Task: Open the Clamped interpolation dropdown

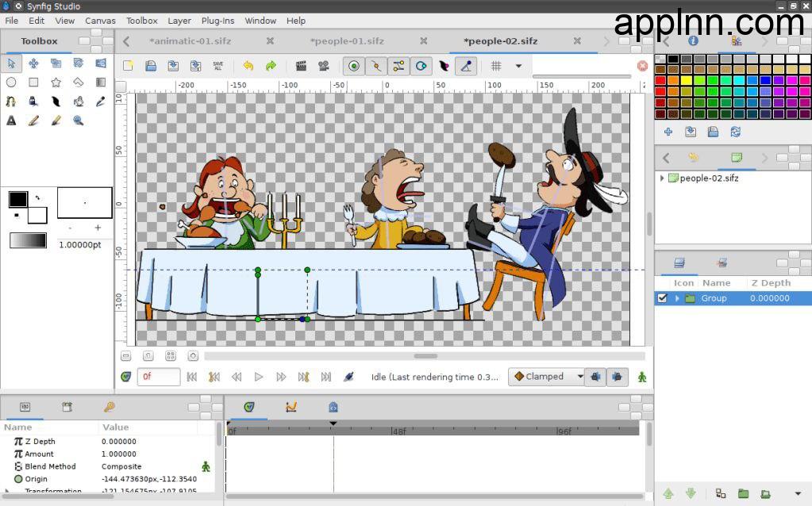Action: pos(546,377)
